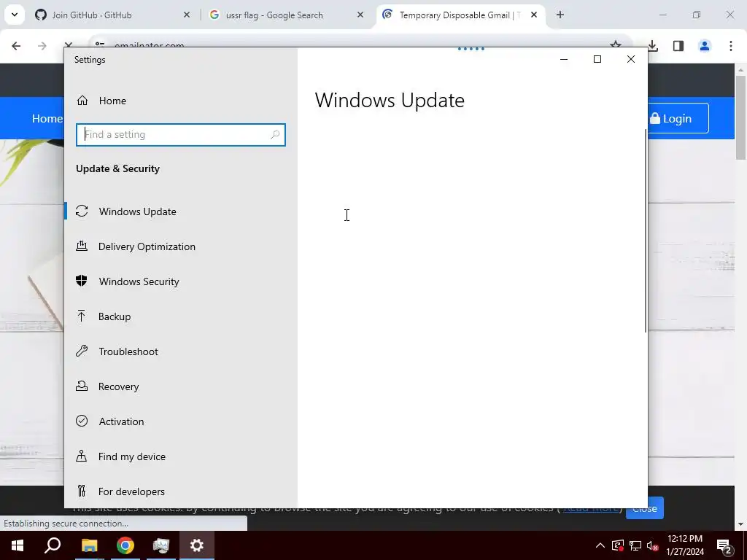Open the Settings gear on taskbar
Viewport: 747px width, 560px height.
coord(197,545)
